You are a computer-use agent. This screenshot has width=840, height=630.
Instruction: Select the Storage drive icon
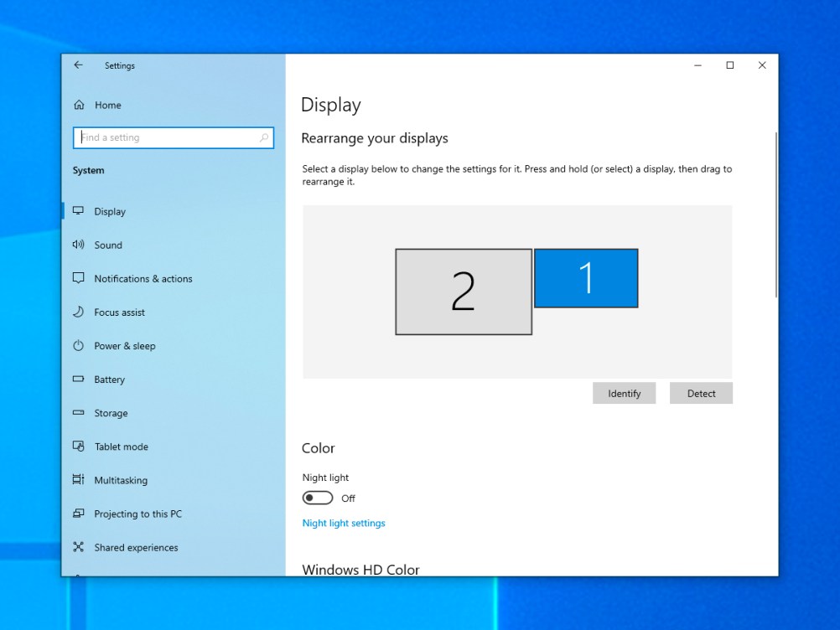(x=79, y=412)
